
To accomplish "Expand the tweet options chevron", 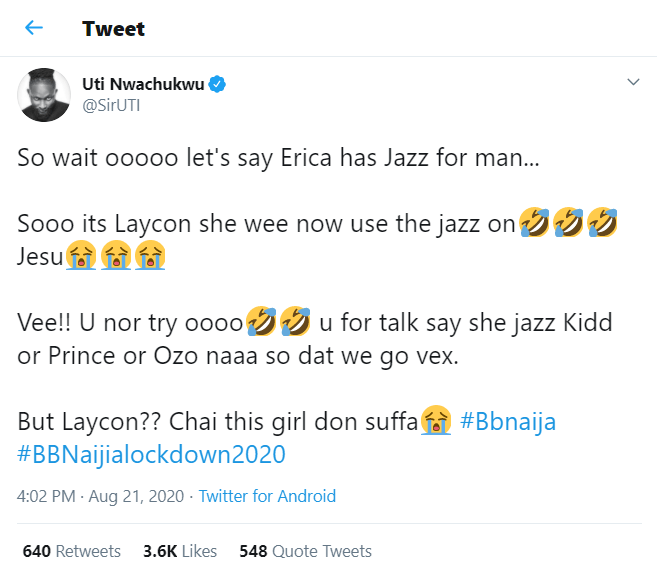I will 632,81.
